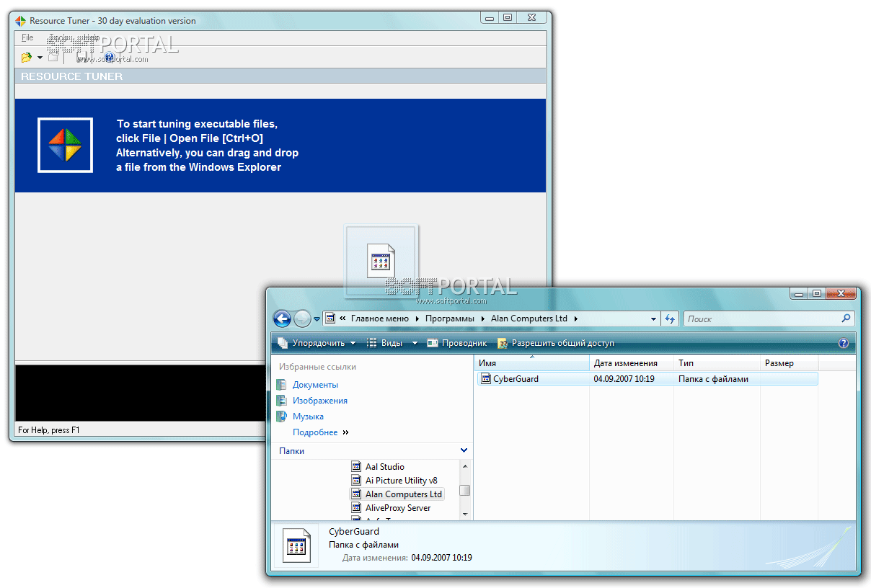Click 'Разрешить общий доступ' toolbar button
The height and width of the screenshot is (588, 871).
(x=556, y=343)
